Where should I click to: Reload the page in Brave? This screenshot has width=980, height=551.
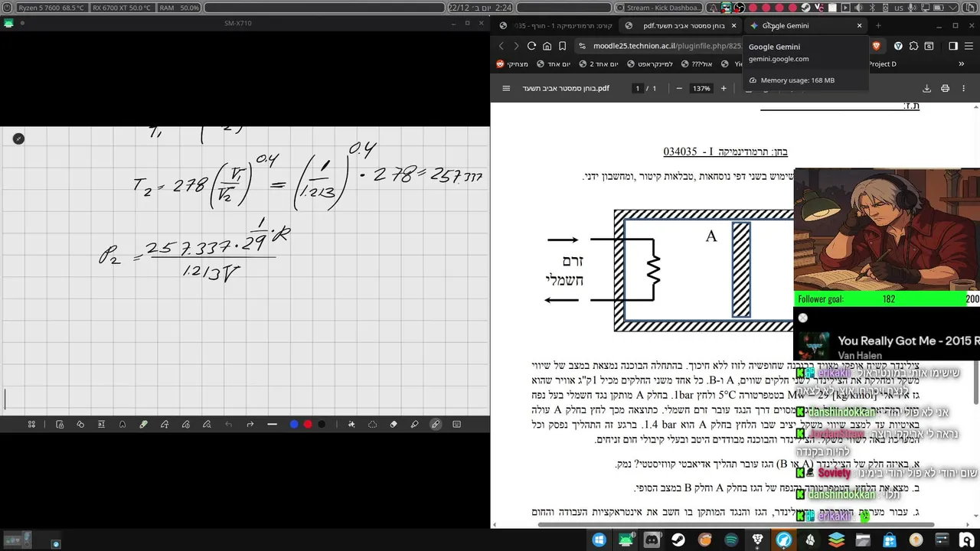point(531,46)
